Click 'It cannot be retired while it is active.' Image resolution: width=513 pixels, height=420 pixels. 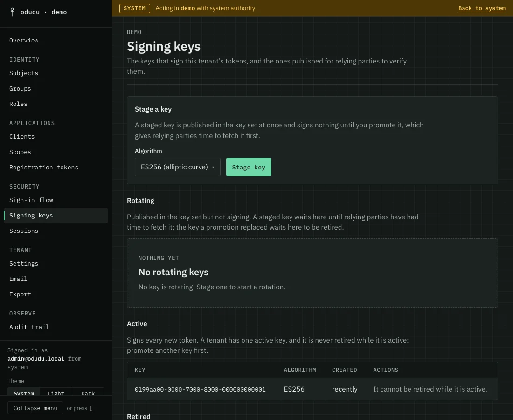tap(430, 389)
